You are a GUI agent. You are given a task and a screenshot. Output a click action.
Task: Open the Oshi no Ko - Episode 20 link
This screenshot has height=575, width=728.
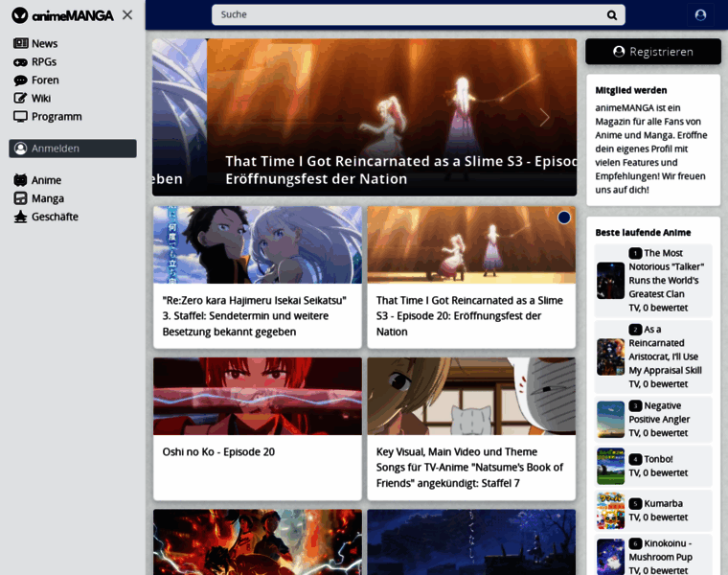pyautogui.click(x=218, y=452)
